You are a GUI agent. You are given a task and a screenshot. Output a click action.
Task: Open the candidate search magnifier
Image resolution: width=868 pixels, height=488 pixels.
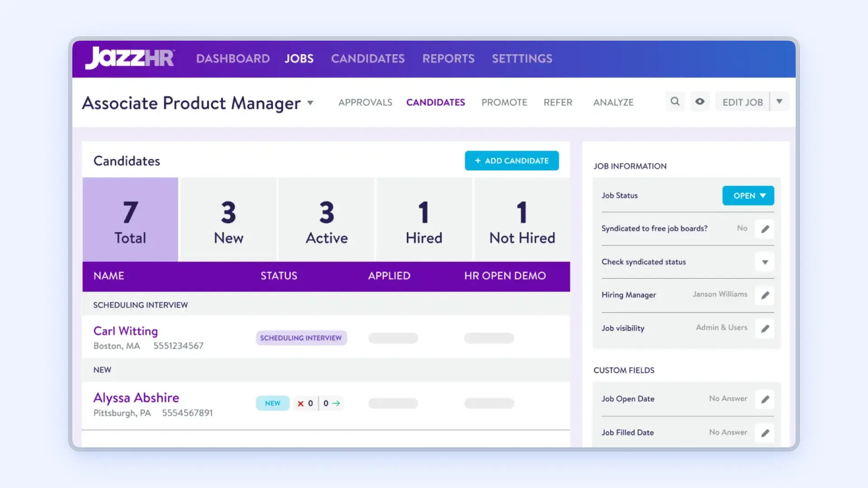675,101
